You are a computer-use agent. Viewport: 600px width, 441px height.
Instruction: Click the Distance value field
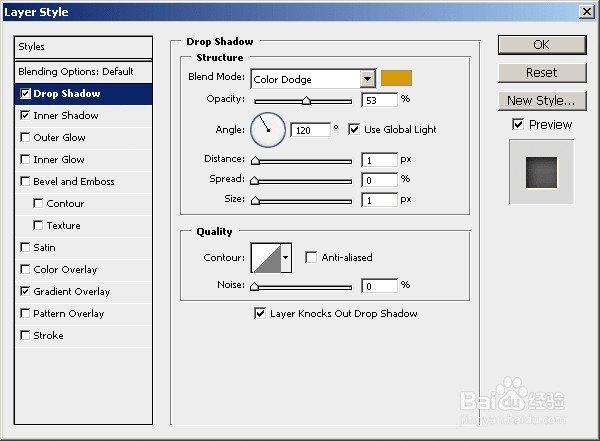coord(379,160)
